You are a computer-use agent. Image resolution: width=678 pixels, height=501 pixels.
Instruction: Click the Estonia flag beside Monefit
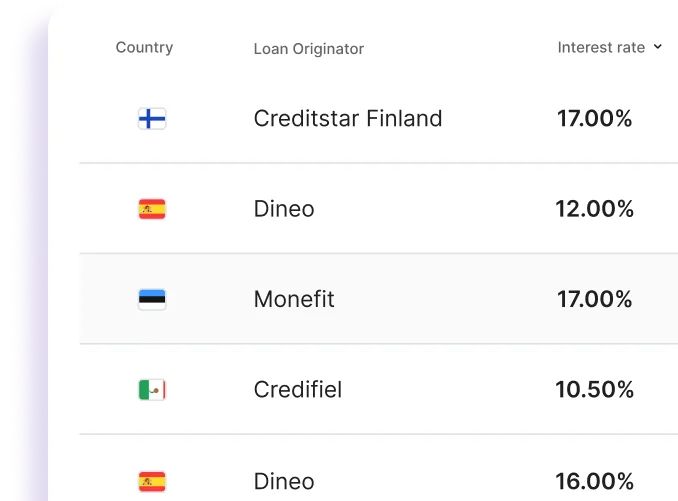(x=152, y=299)
